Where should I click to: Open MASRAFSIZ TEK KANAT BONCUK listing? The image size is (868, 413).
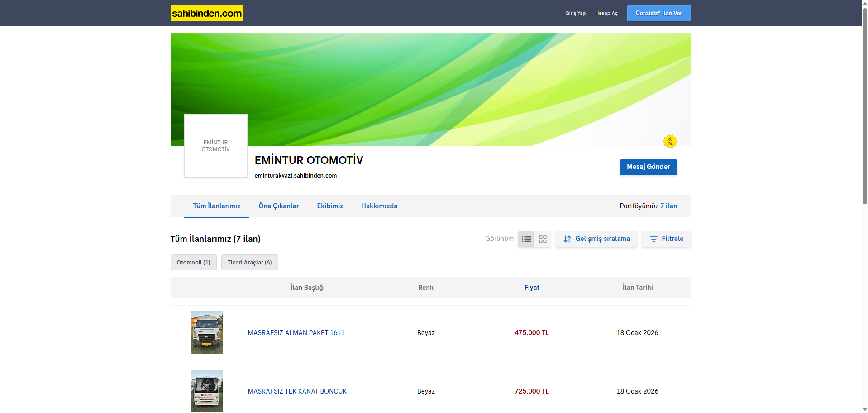pos(297,391)
